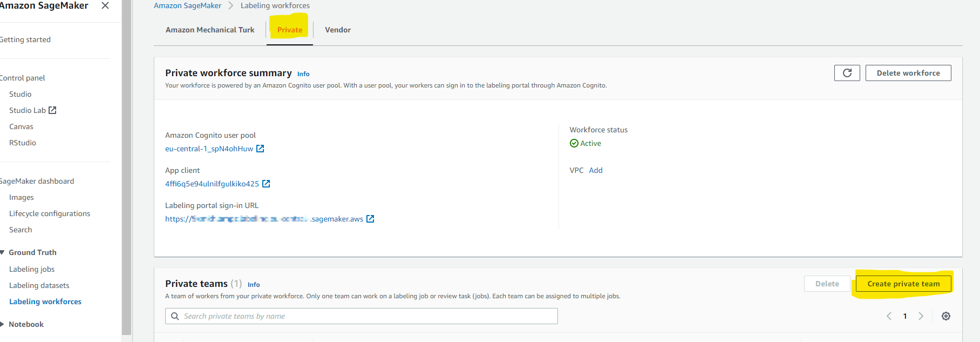Close the Amazon SageMaker sidebar panel
Viewport: 980px width, 342px height.
pyautogui.click(x=105, y=5)
